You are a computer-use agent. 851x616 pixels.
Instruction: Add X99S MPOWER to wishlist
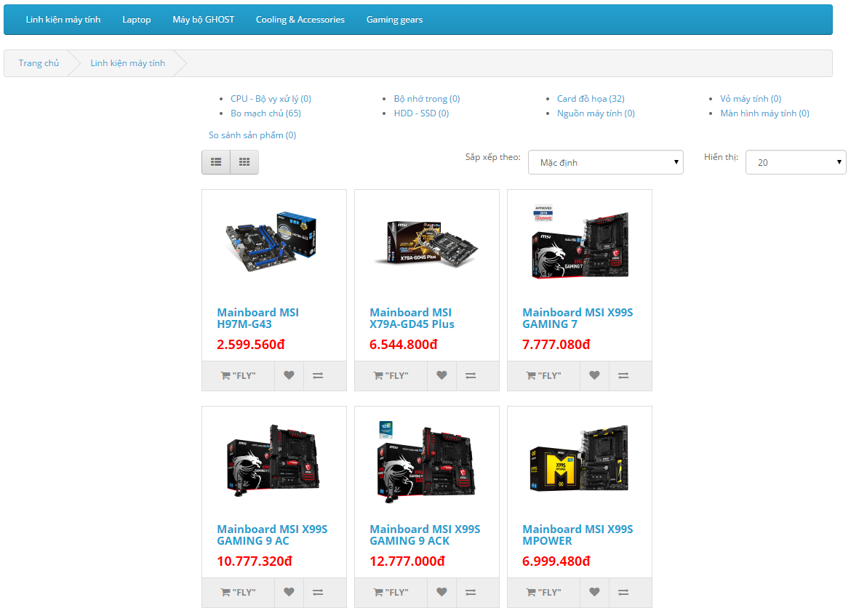(x=594, y=592)
